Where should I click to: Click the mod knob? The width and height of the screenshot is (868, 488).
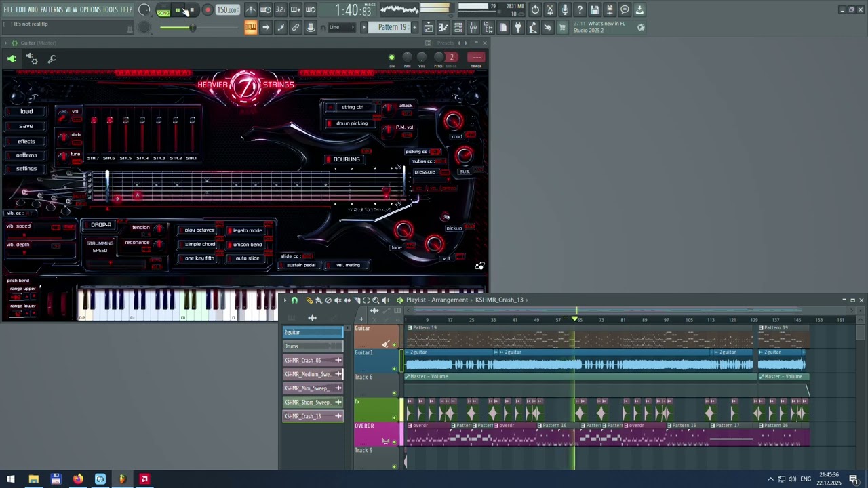pos(453,121)
